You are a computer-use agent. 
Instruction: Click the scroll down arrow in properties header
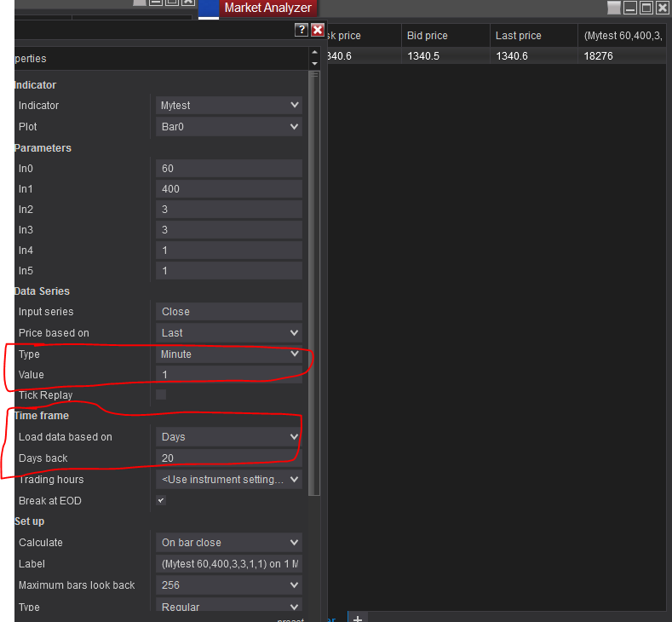(314, 64)
